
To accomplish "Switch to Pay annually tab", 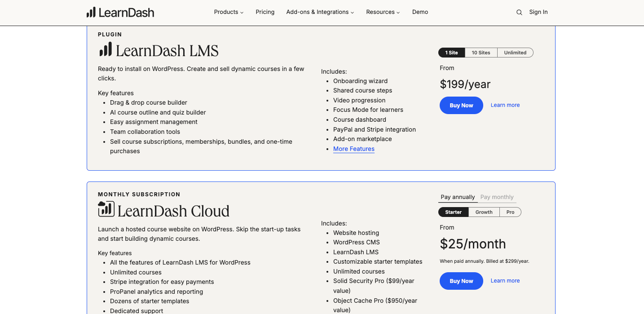I will (458, 197).
